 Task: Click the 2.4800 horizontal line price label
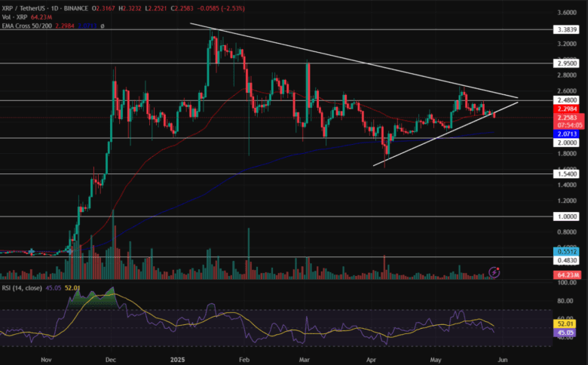click(566, 100)
